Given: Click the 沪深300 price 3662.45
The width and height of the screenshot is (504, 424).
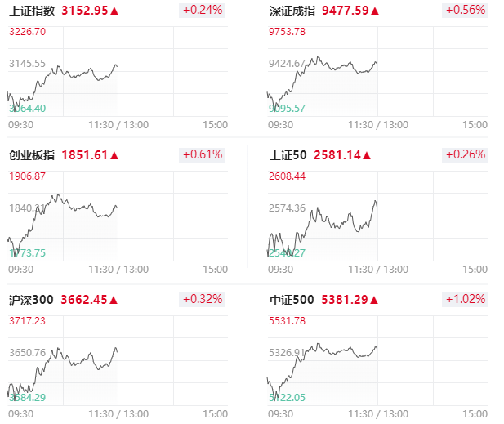Looking at the screenshot, I should (84, 300).
